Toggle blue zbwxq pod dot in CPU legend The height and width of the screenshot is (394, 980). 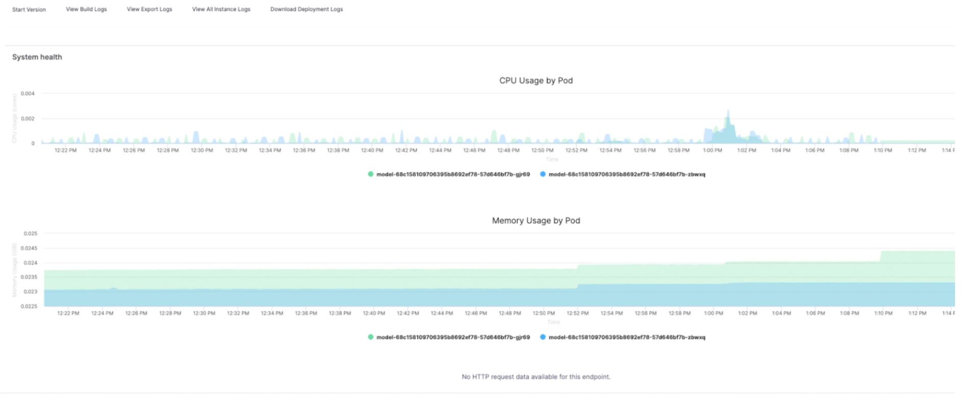pos(543,174)
